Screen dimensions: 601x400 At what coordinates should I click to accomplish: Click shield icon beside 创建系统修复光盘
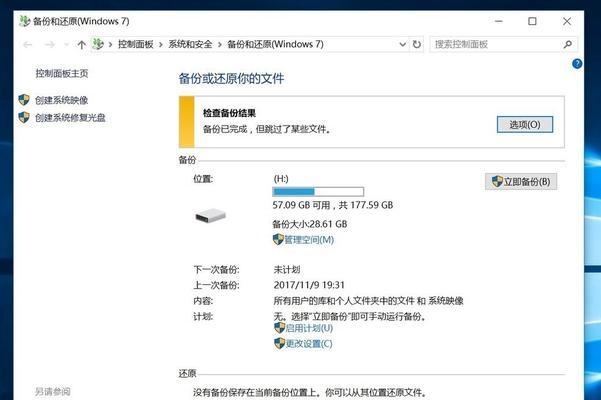click(x=24, y=117)
